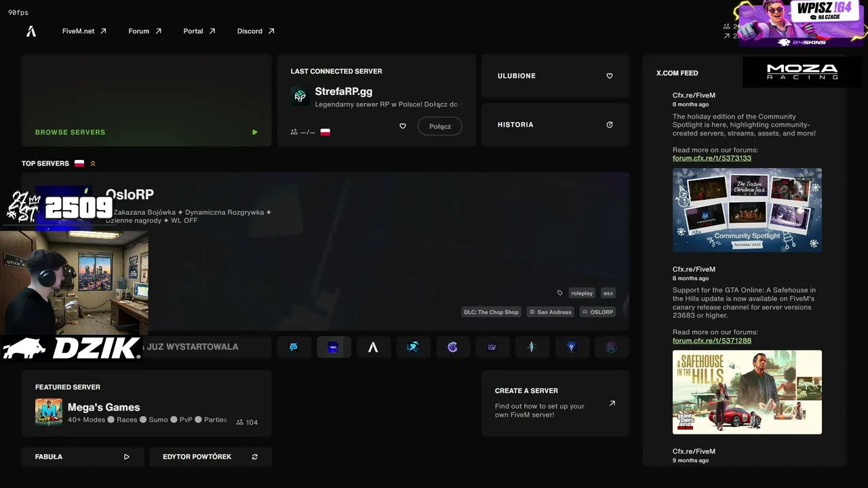Click the Cfx.re/FiveM author of the 9 months ago post
The width and height of the screenshot is (868, 488).
coord(694,451)
